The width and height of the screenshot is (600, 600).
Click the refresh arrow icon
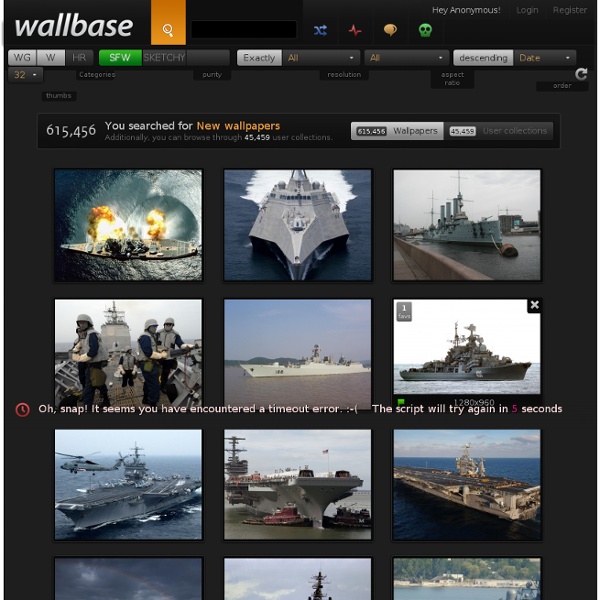[x=581, y=74]
